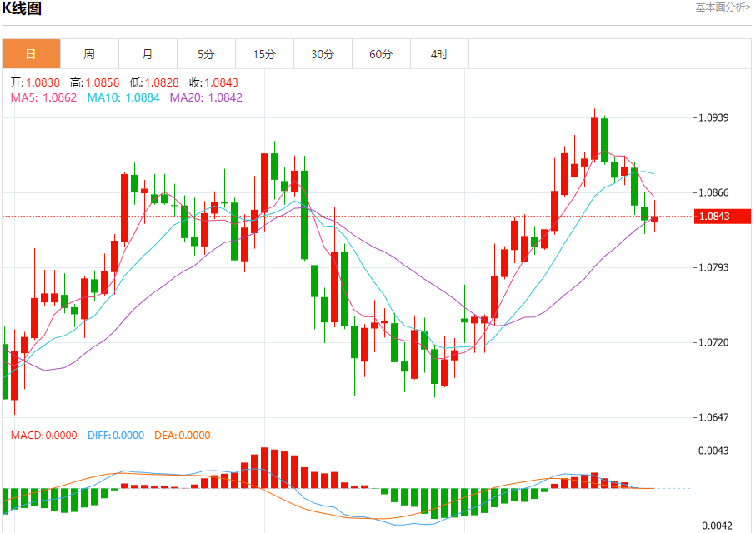Open the 基本面分析 link

tap(723, 7)
